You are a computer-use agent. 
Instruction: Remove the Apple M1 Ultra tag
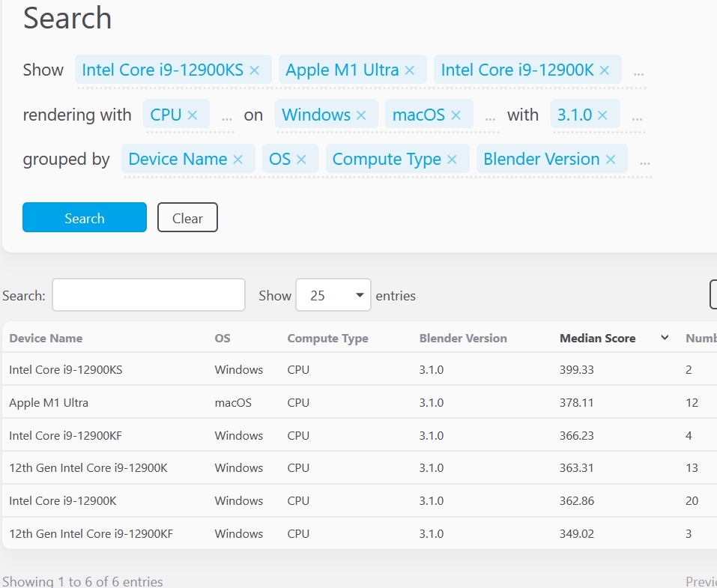[x=409, y=70]
